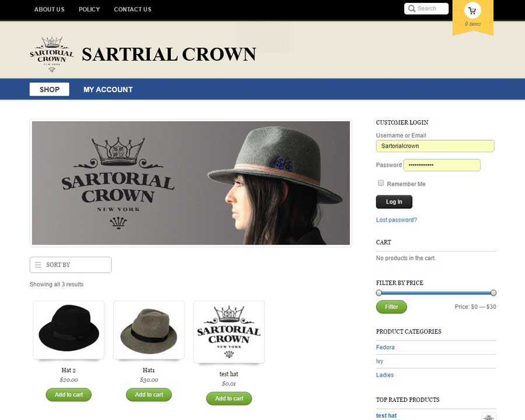Follow the Lost password? link
The width and height of the screenshot is (525, 420).
tap(397, 220)
